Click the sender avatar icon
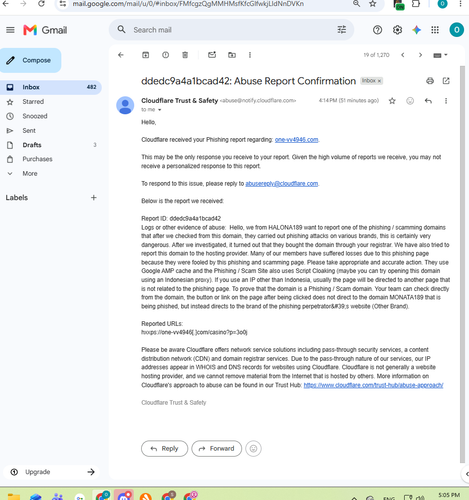Image resolution: width=469 pixels, height=500 pixels. [125, 105]
